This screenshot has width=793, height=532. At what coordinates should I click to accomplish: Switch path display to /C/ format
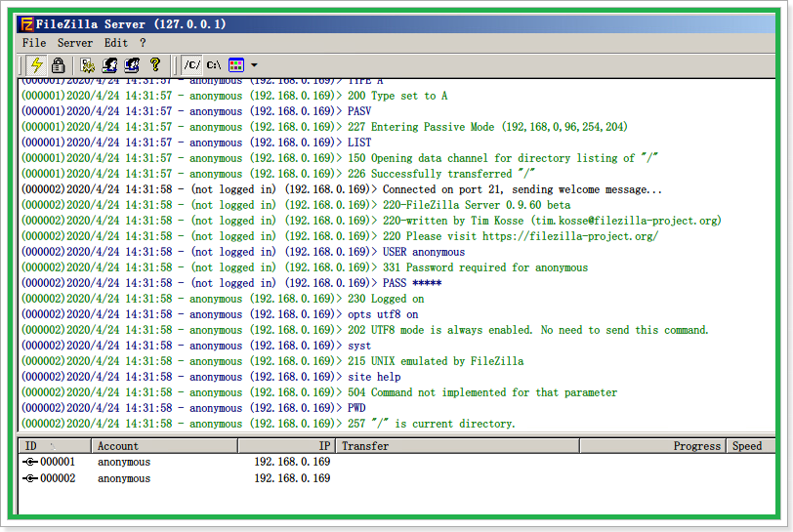click(191, 64)
